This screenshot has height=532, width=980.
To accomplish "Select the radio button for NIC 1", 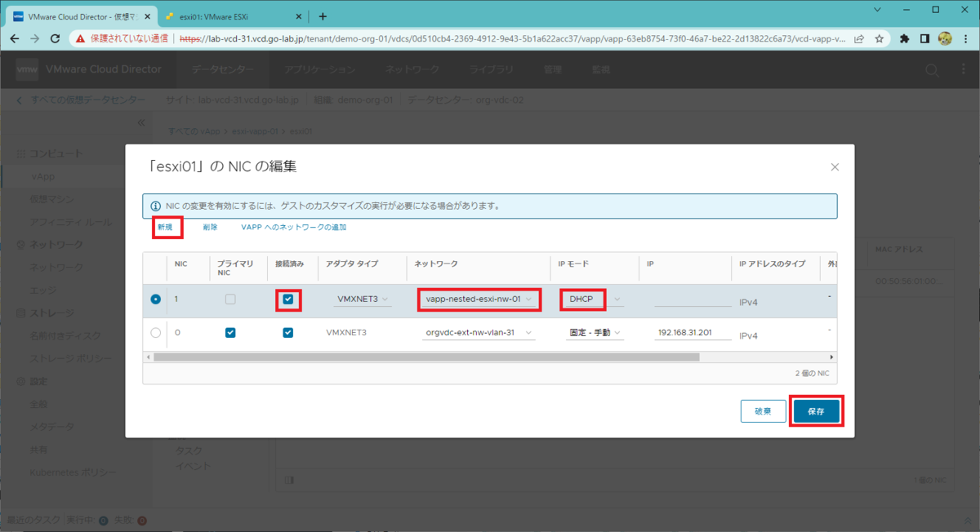I will [155, 299].
